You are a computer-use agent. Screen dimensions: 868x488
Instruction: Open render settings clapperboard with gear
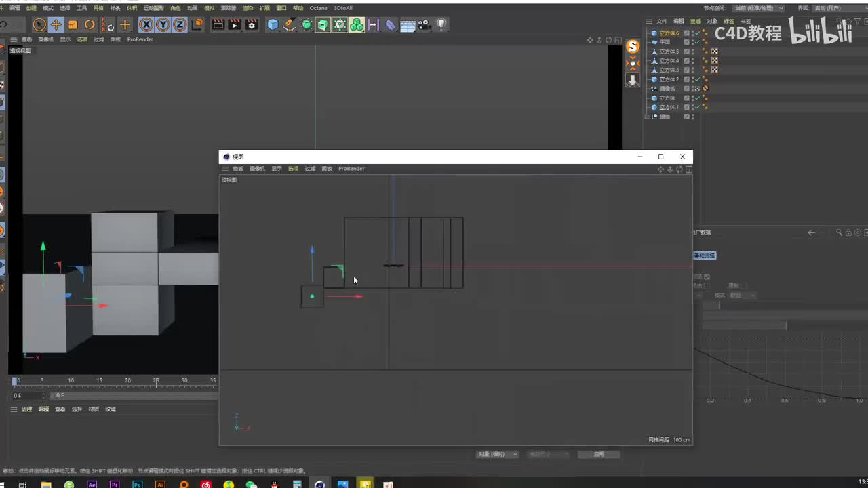pos(252,25)
